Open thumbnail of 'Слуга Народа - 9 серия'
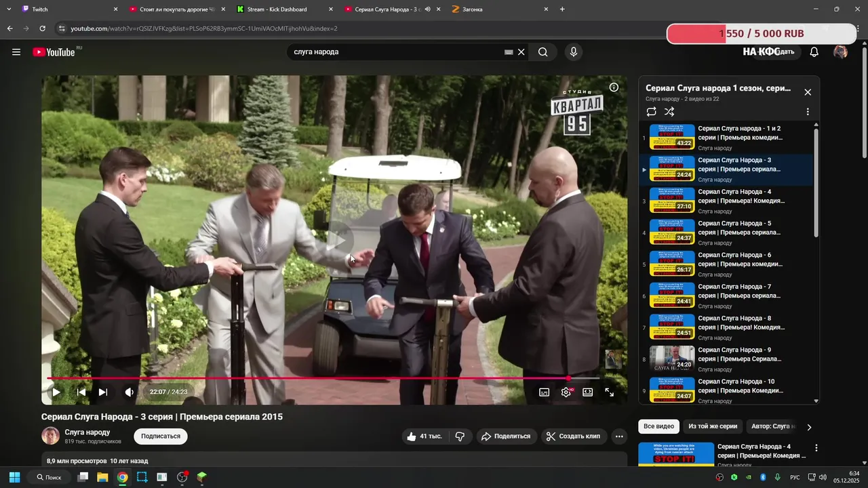Screen dimensions: 868x488 [672, 359]
